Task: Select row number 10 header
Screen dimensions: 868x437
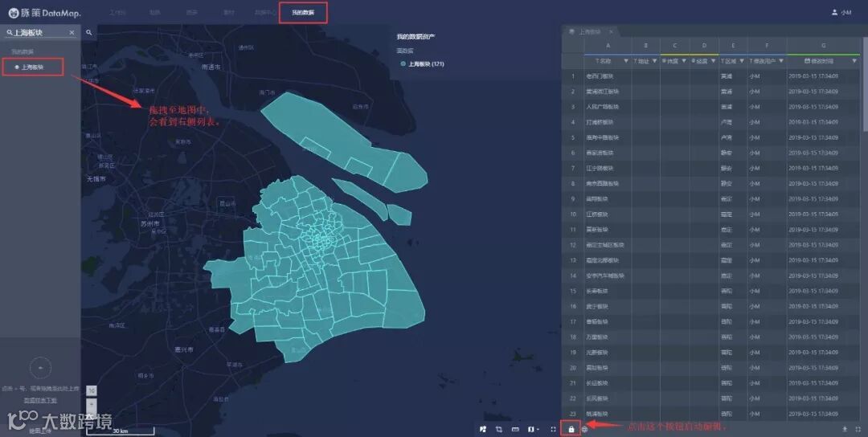Action: point(573,214)
